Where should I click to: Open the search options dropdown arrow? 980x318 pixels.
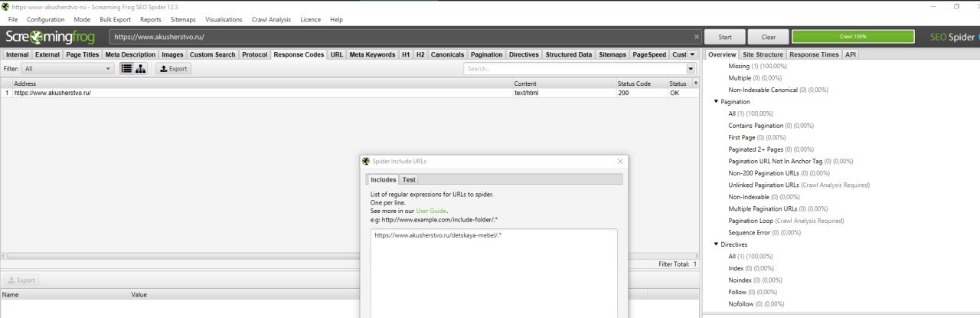[x=691, y=68]
